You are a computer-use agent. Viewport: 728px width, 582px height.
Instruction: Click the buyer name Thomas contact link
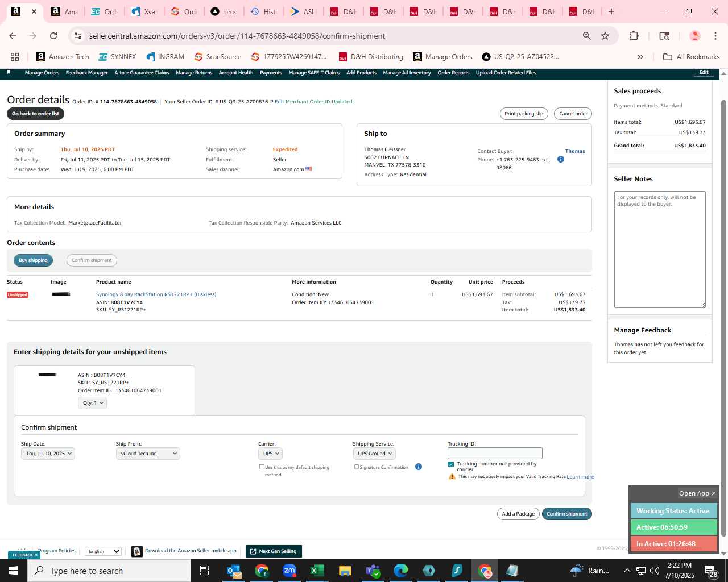575,151
